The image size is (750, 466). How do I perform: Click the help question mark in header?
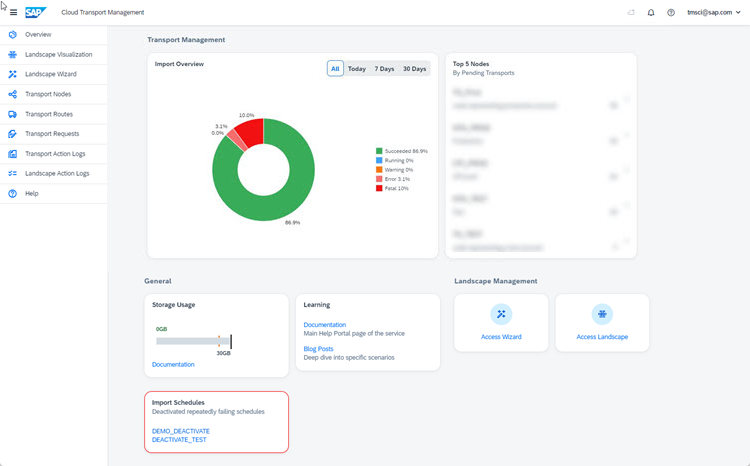(671, 12)
